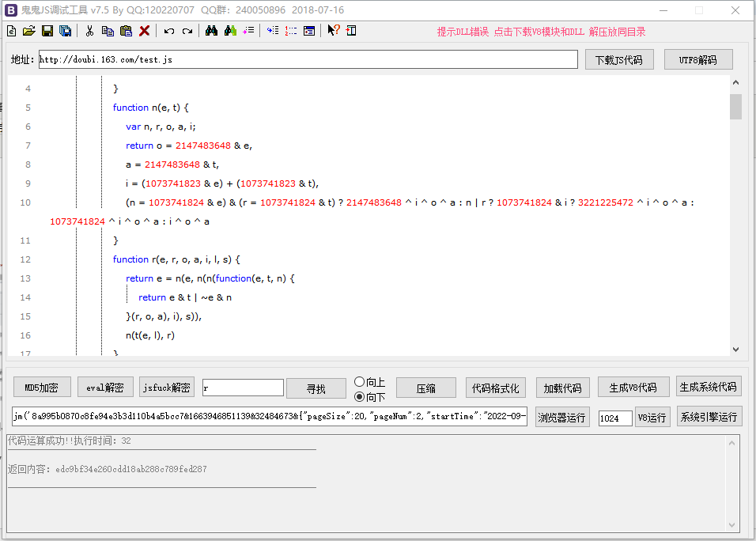Click the code editor vertical scrollbar thumb
756x541 pixels.
(735, 107)
